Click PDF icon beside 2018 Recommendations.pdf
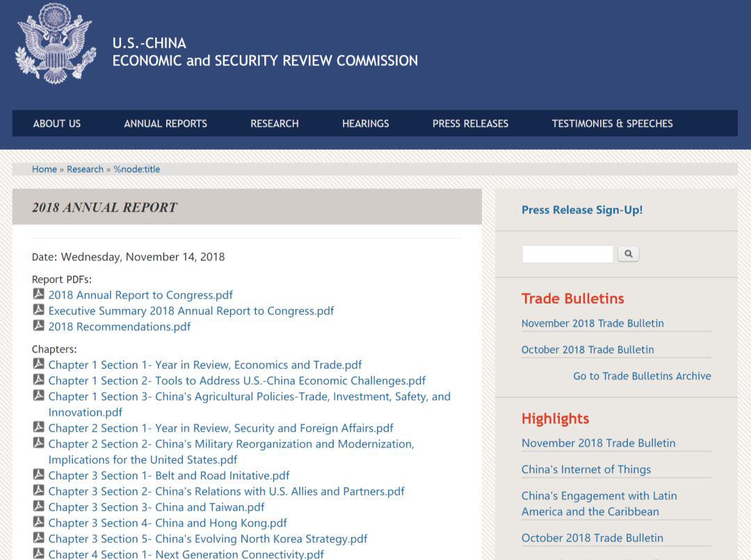Screen dimensions: 751x560 click(x=39, y=326)
